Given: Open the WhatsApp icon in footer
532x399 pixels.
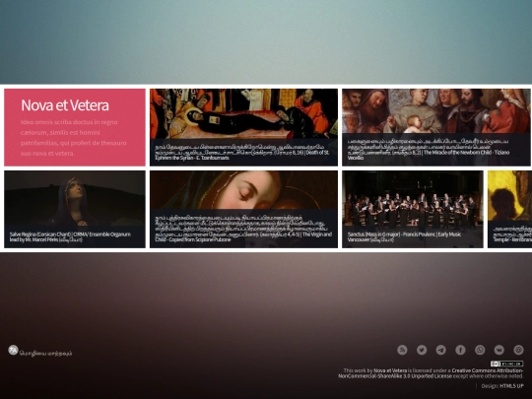Looking at the screenshot, I should click(480, 350).
